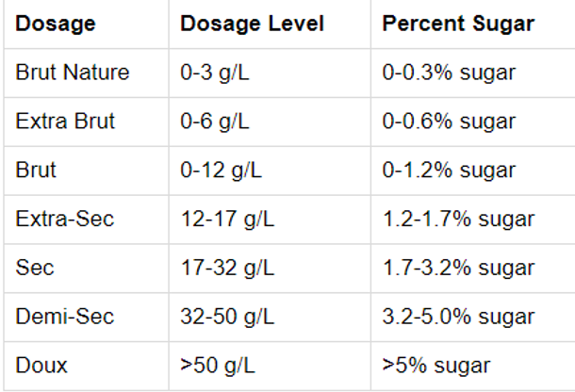Click the "0-0.6% sugar" cell
The image size is (575, 392).
click(449, 122)
